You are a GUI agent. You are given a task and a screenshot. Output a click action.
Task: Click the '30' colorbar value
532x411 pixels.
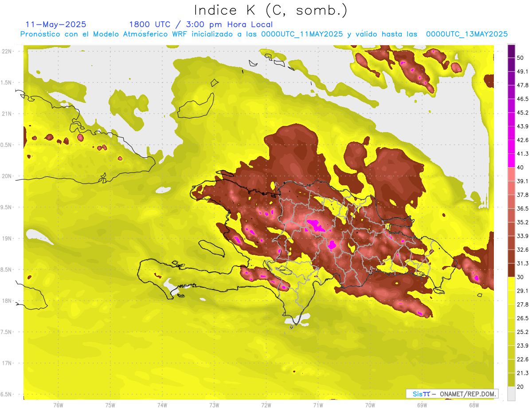tap(520, 277)
